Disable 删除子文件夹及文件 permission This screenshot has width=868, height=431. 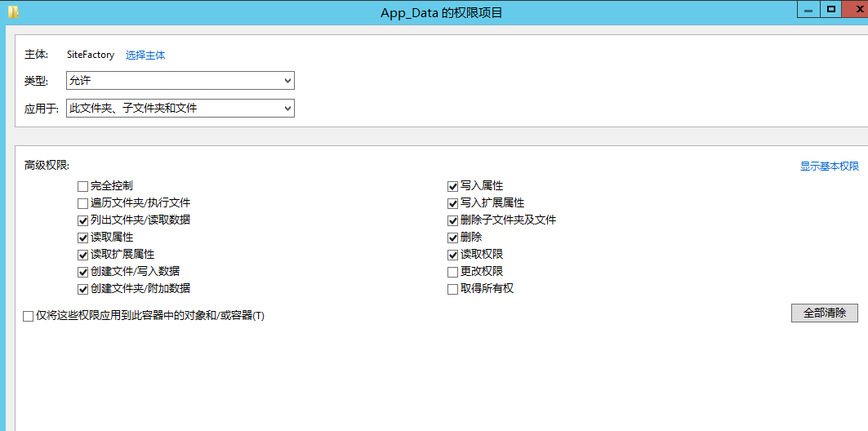453,220
